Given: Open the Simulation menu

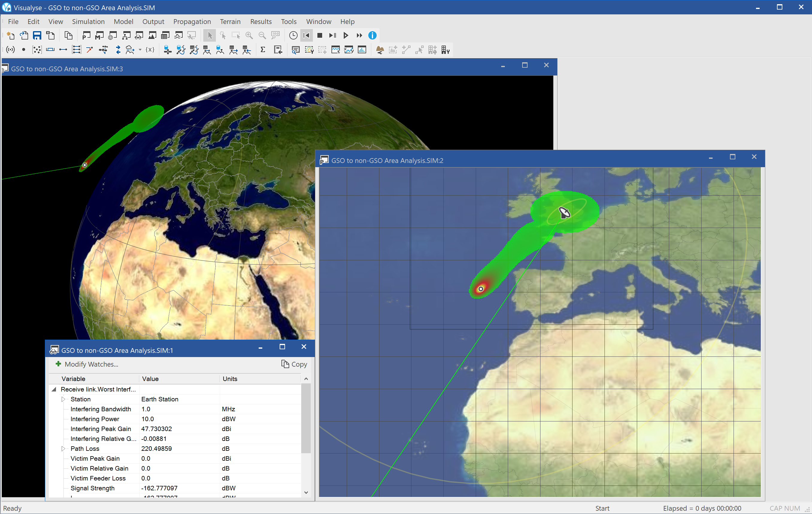Looking at the screenshot, I should pos(88,22).
